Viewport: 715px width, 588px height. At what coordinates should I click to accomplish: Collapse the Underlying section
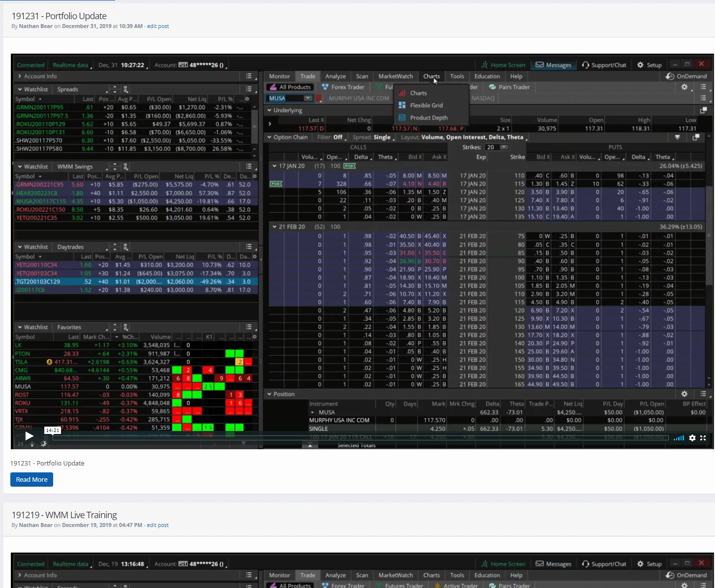tap(270, 110)
